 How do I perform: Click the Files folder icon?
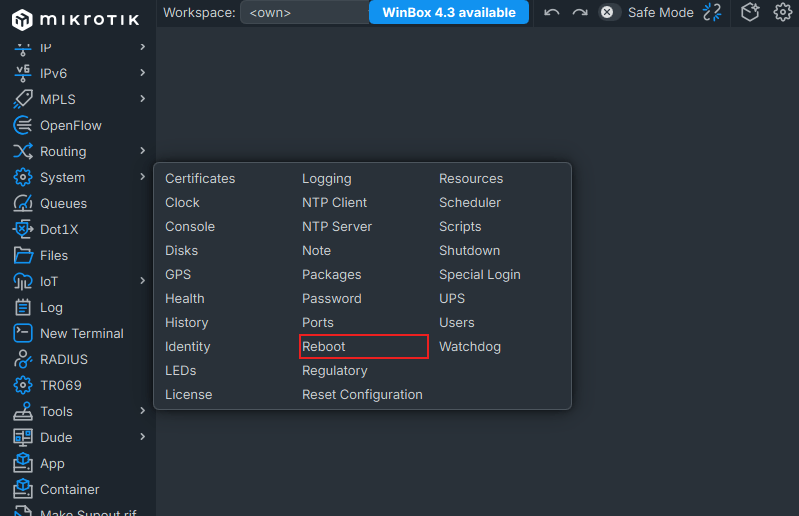(23, 255)
